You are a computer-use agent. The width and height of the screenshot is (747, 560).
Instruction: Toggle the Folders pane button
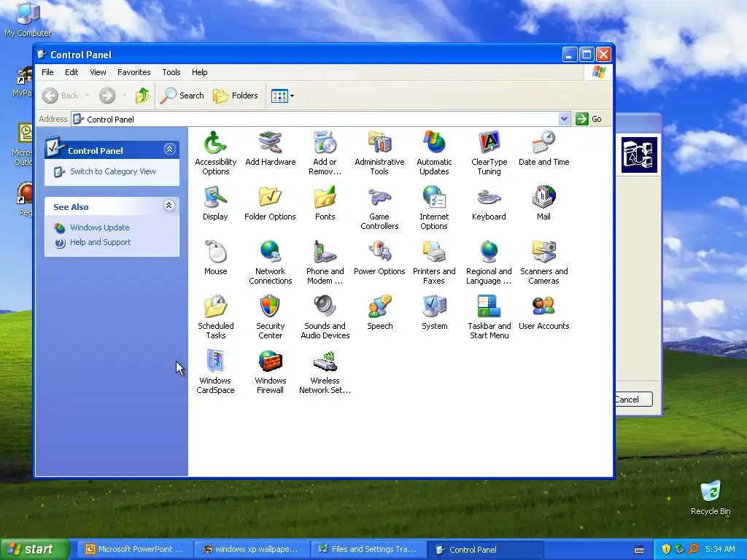(x=236, y=96)
